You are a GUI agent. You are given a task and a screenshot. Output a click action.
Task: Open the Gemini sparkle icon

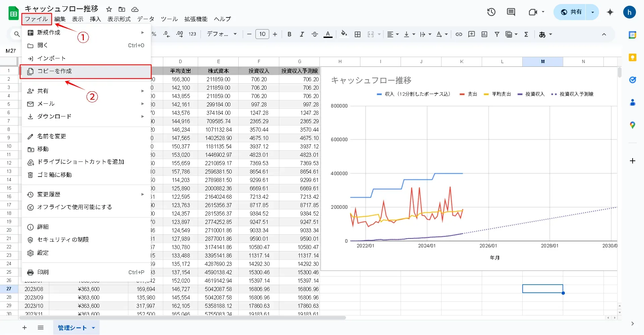(610, 12)
